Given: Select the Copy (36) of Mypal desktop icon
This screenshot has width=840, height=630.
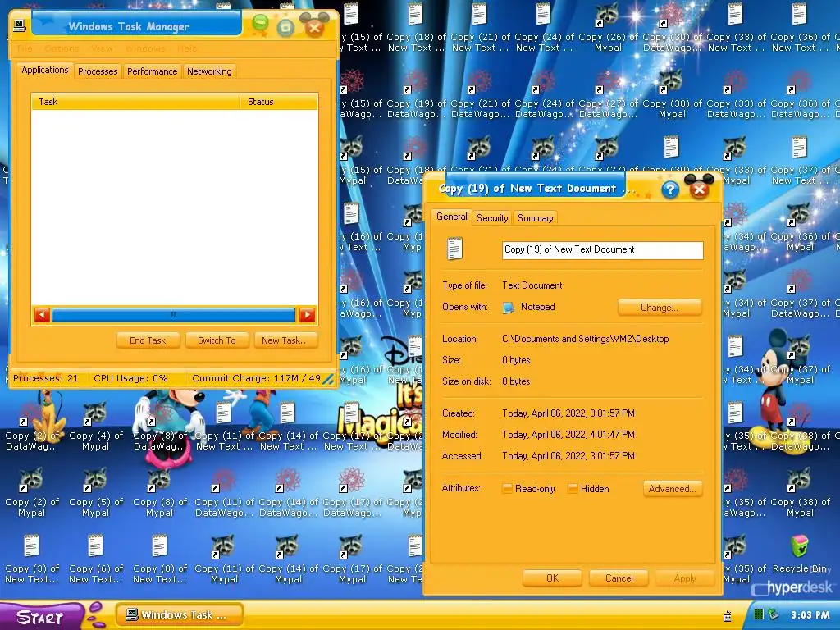Looking at the screenshot, I should 799,214.
